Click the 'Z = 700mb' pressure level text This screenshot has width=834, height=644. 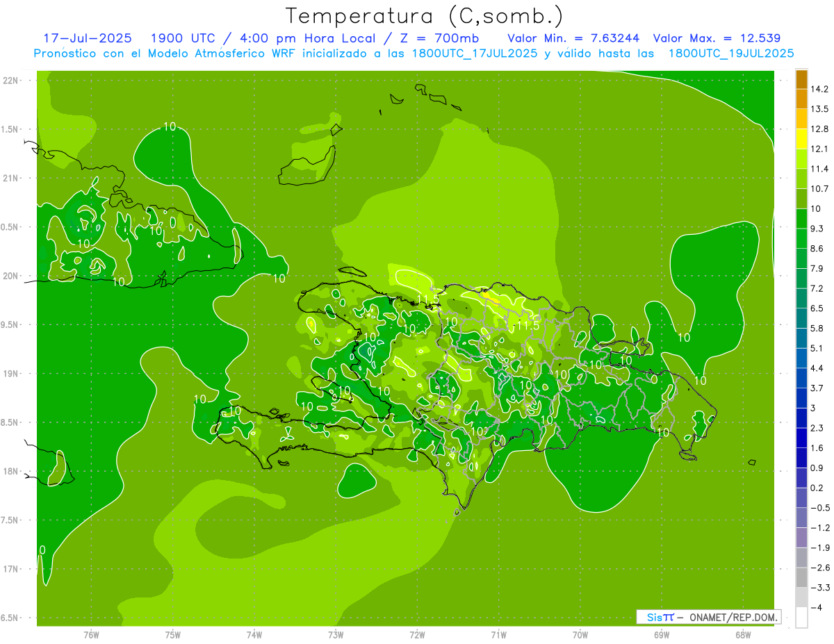[441, 38]
